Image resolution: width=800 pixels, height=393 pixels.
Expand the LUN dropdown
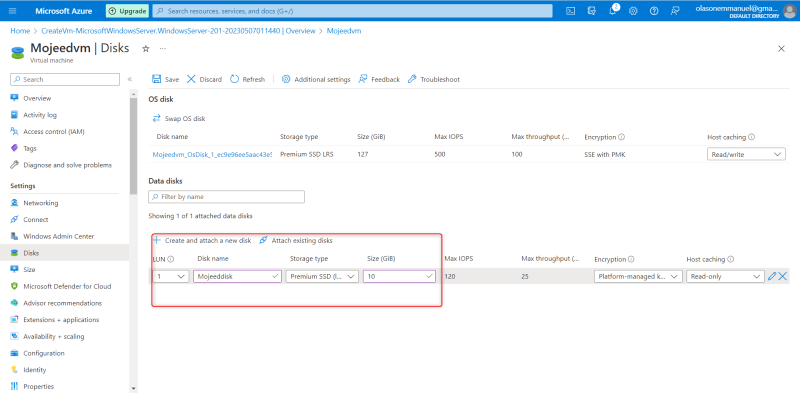click(x=170, y=276)
